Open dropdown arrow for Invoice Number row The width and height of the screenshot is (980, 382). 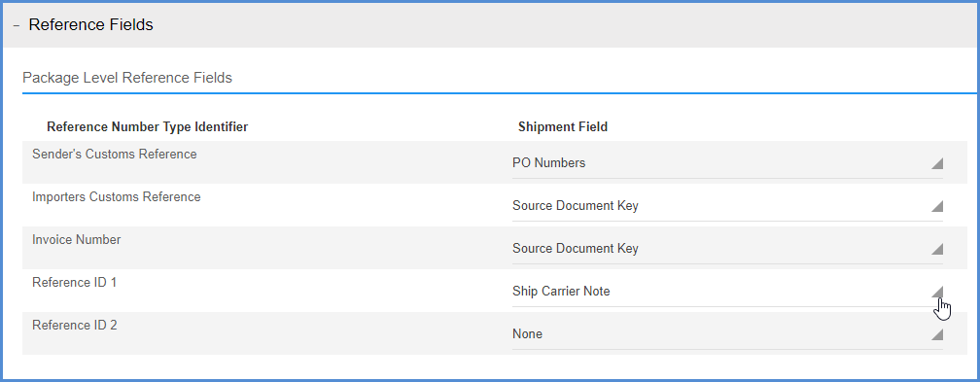[x=936, y=250]
